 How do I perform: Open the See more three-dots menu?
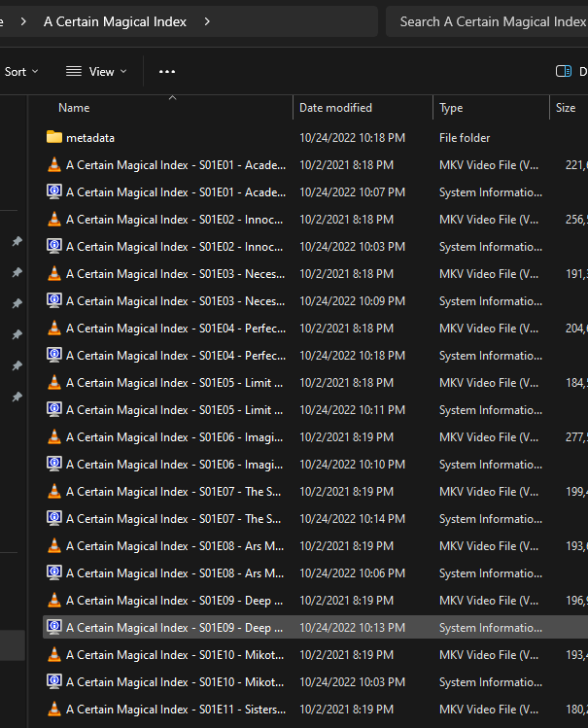pyautogui.click(x=167, y=71)
